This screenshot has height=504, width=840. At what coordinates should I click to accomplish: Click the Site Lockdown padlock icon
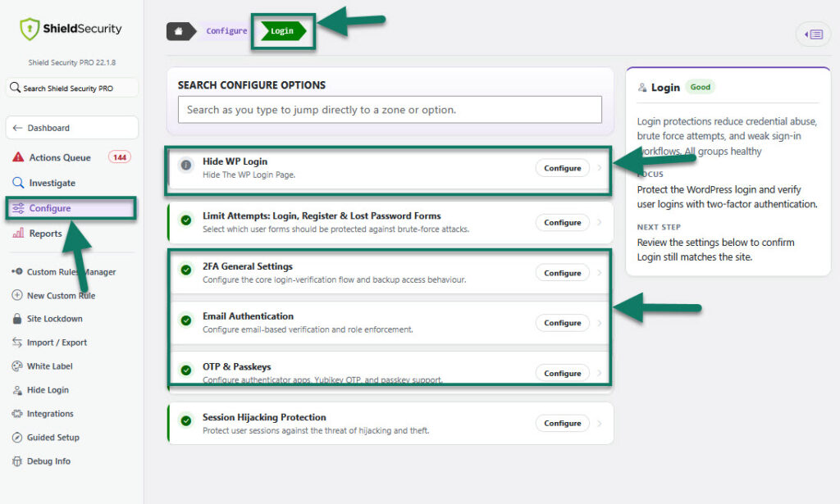click(x=17, y=318)
